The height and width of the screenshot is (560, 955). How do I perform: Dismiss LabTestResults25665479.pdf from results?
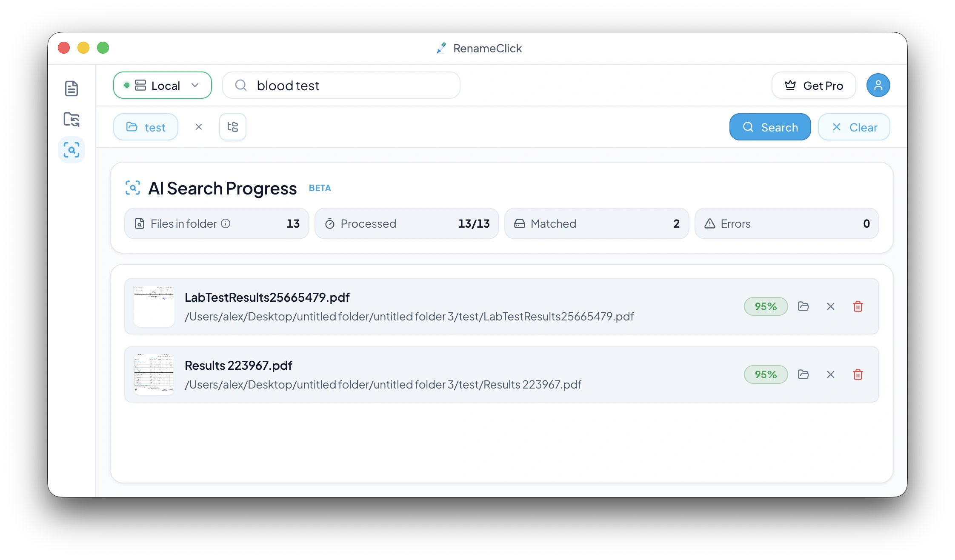tap(830, 306)
